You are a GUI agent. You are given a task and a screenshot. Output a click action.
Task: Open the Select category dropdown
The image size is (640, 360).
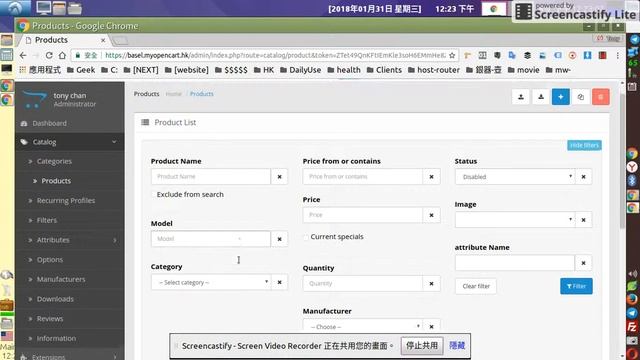click(211, 282)
